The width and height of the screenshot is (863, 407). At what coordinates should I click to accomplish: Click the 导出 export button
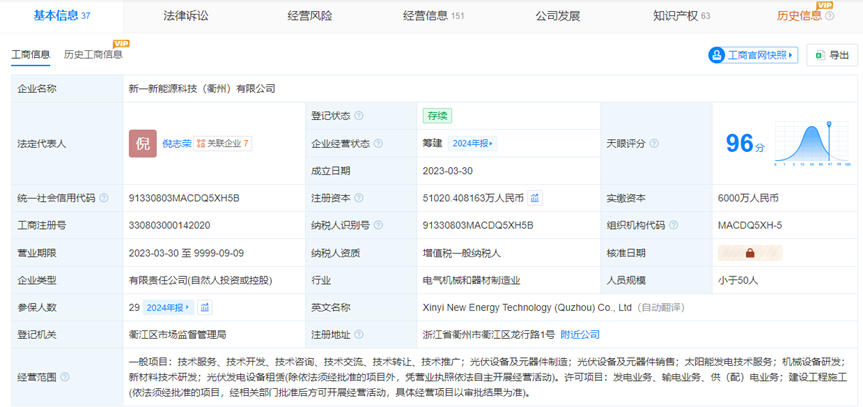(831, 56)
